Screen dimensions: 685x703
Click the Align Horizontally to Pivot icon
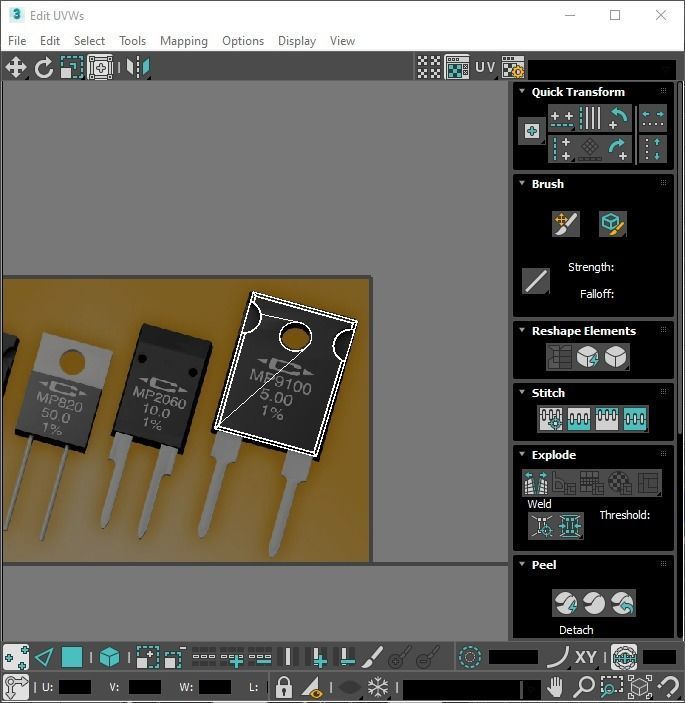tap(562, 118)
